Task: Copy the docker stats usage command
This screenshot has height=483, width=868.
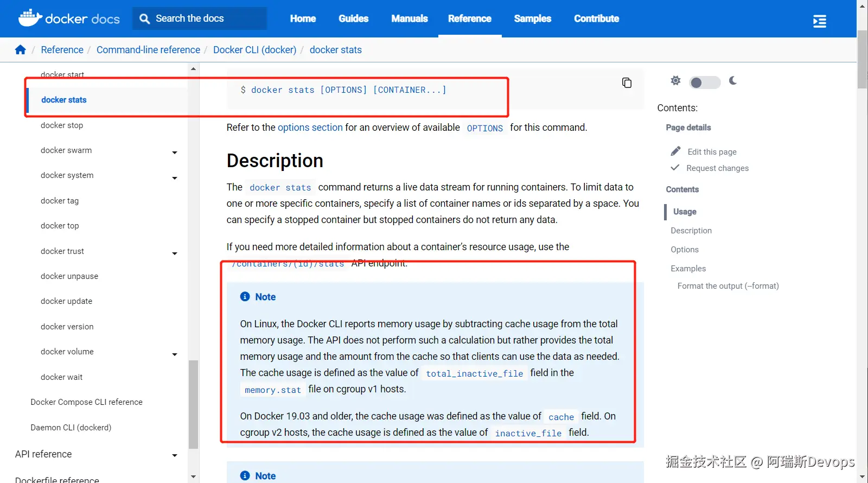Action: 627,82
